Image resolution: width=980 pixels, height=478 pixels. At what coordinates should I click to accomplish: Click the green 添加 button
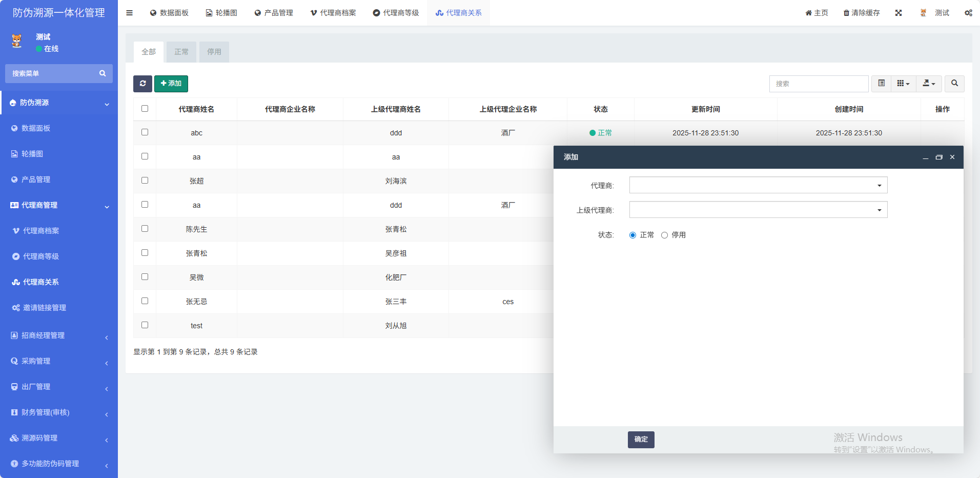pyautogui.click(x=171, y=84)
